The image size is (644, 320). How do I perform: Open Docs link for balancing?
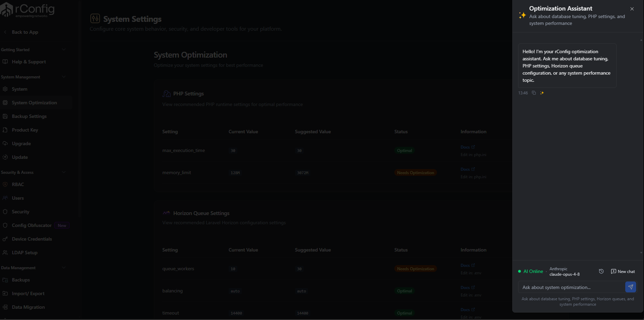(468, 287)
